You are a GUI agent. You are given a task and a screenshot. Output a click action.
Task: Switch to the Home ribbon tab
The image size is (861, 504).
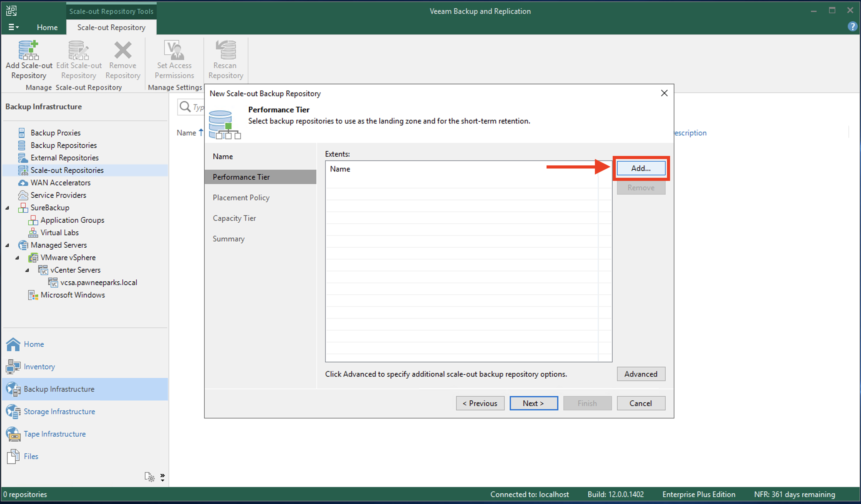tap(47, 27)
